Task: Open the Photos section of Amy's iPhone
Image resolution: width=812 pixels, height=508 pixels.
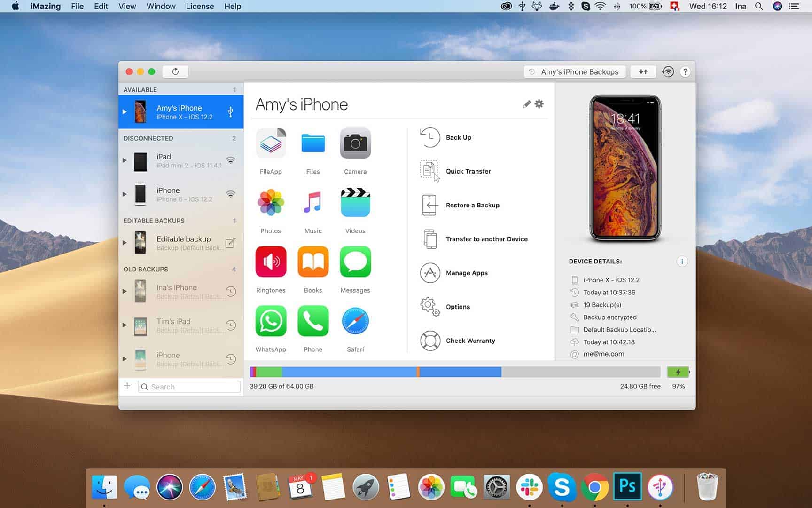Action: (x=271, y=202)
